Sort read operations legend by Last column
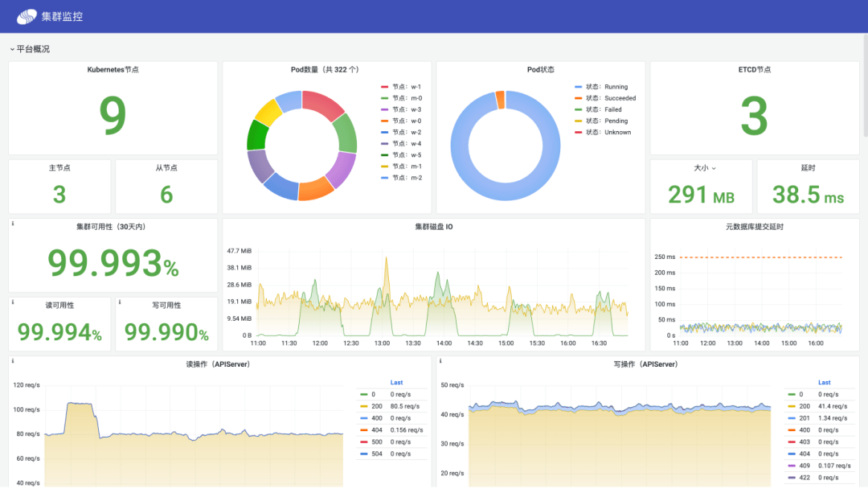 396,383
